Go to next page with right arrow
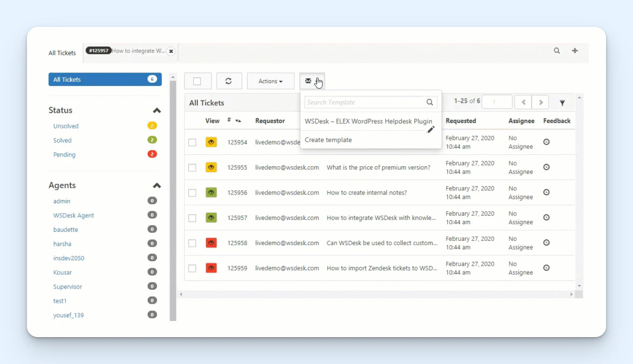The height and width of the screenshot is (364, 633). (x=539, y=102)
